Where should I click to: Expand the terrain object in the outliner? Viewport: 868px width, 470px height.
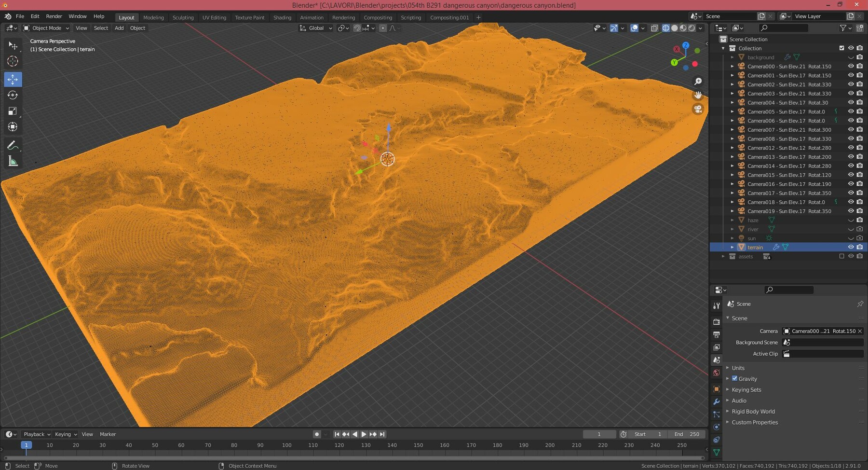[x=732, y=247]
